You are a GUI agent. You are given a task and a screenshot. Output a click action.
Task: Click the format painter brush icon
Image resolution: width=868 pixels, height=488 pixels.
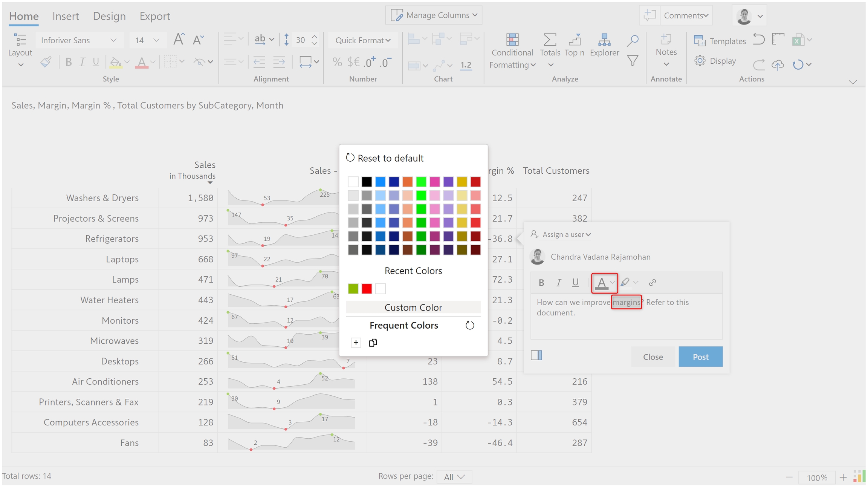pos(46,62)
